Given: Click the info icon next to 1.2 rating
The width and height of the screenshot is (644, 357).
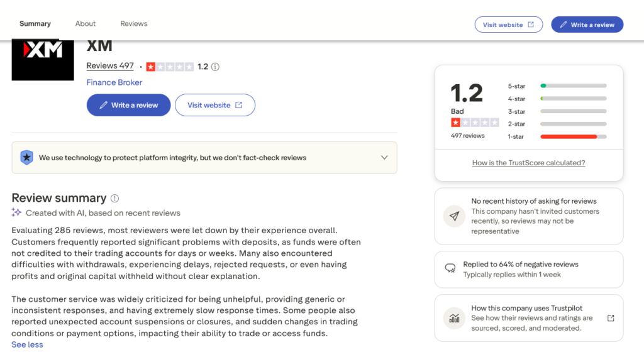Looking at the screenshot, I should (215, 67).
